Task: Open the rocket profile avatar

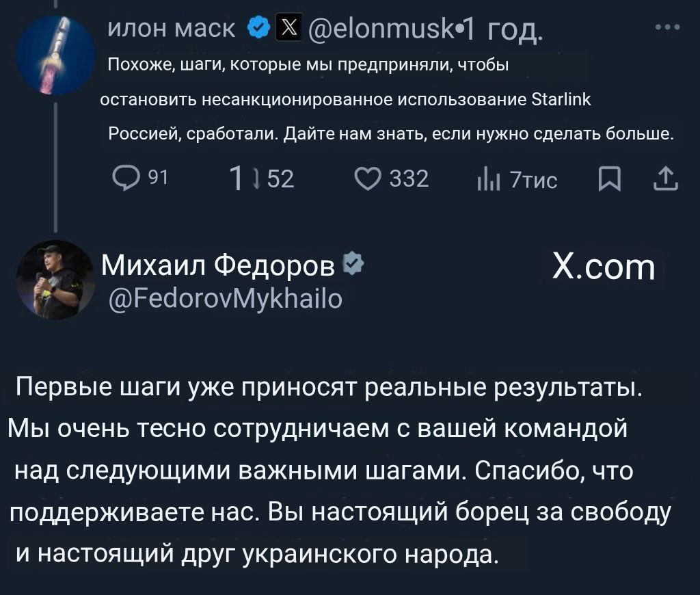Action: pyautogui.click(x=56, y=56)
